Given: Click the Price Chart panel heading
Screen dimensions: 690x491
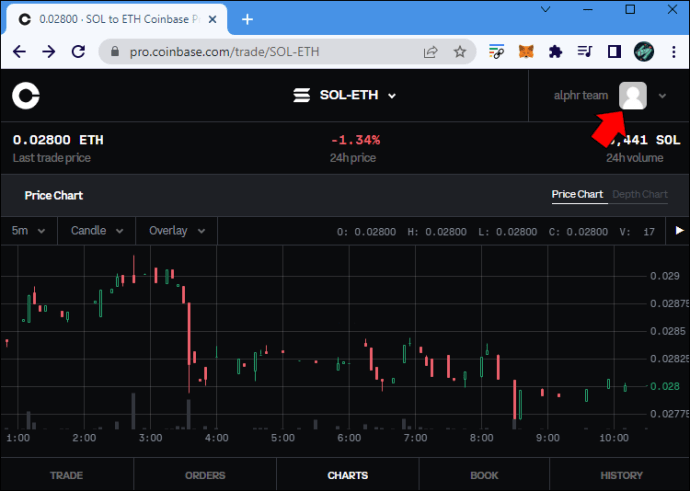Looking at the screenshot, I should click(x=54, y=195).
